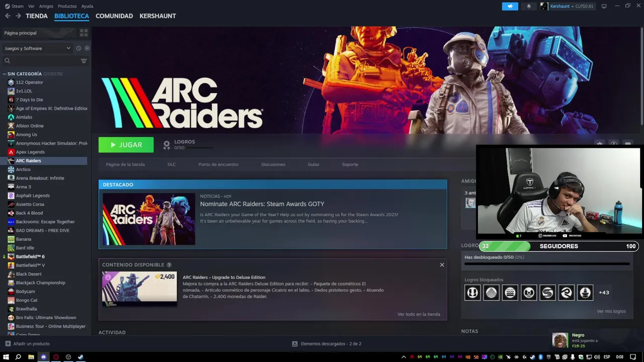
Task: Click the ARC Raiders info icon
Action: (x=613, y=144)
